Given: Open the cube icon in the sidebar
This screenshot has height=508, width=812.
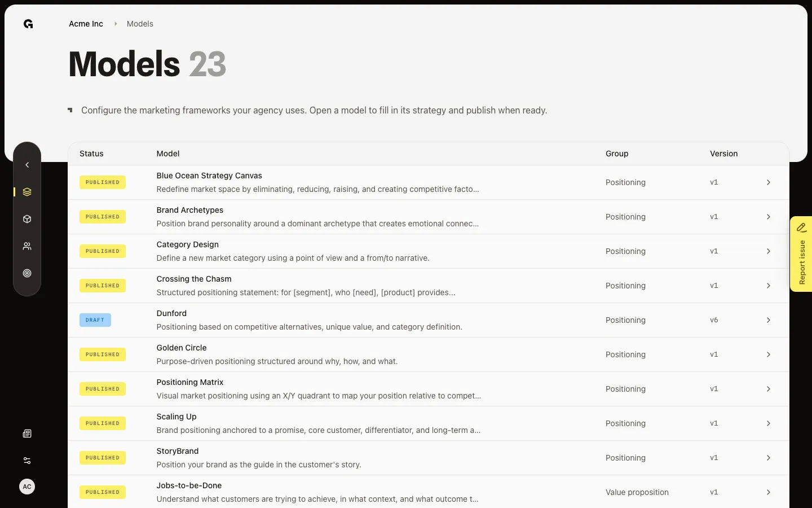Looking at the screenshot, I should coord(27,219).
